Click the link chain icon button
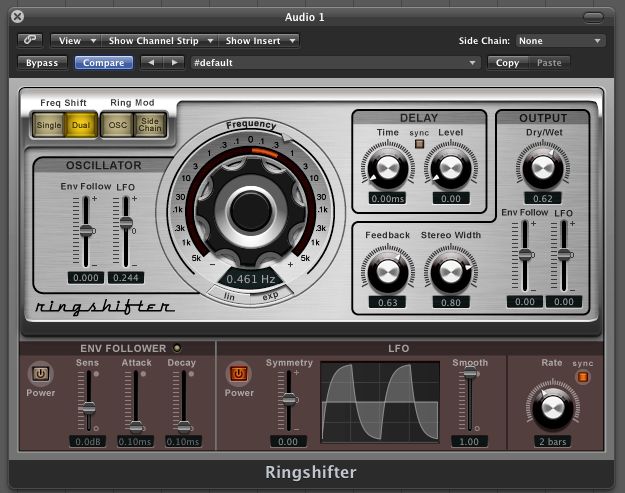625x493 pixels. tap(30, 40)
